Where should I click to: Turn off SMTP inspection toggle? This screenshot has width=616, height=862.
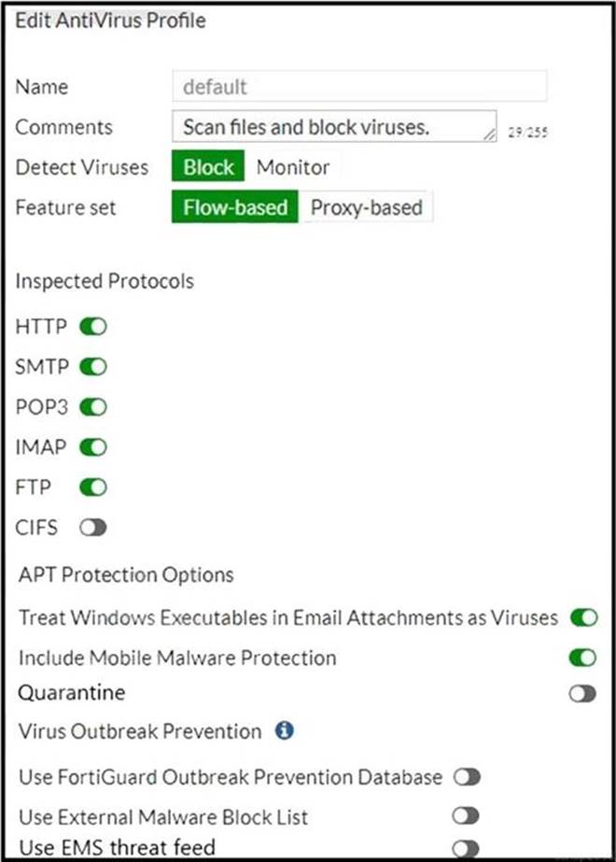tap(93, 368)
